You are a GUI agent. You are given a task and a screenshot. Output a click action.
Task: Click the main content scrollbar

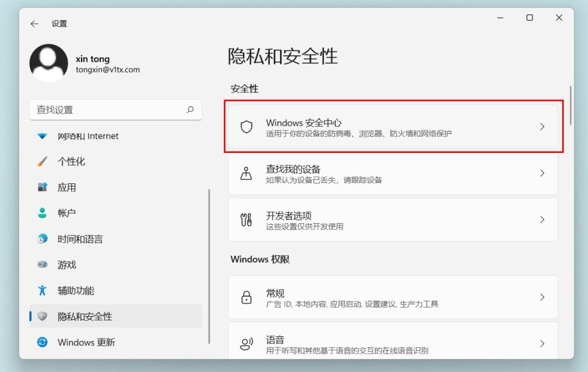click(570, 105)
